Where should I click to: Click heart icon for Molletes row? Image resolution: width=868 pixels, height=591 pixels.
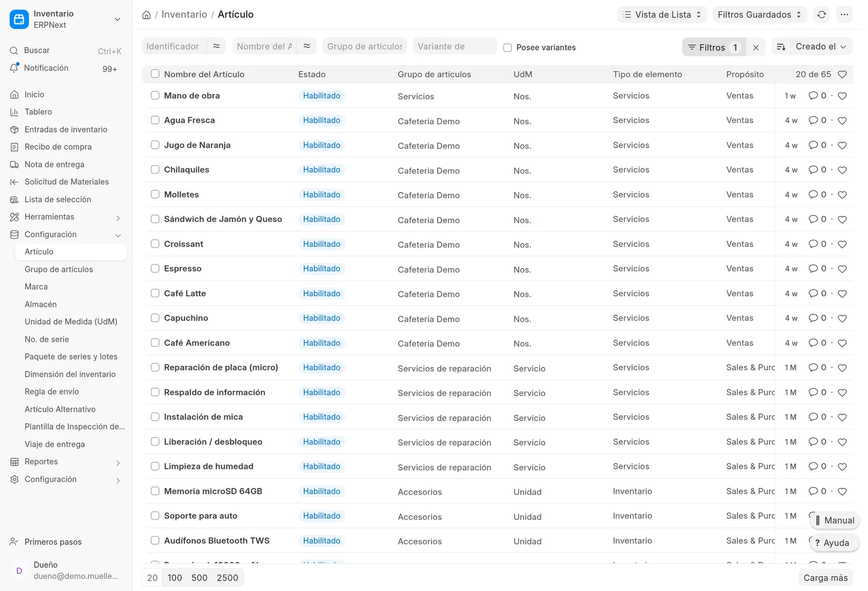pyautogui.click(x=842, y=195)
